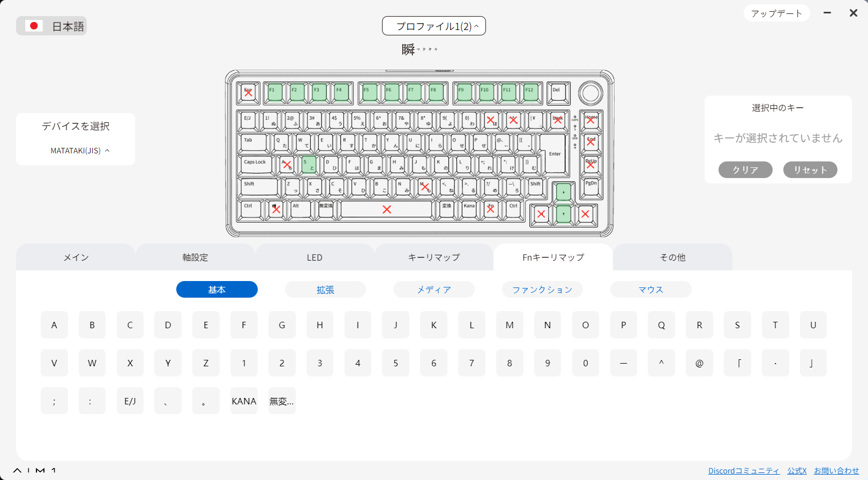Select the 基本 key category
This screenshot has height=480, width=868.
[x=216, y=290]
